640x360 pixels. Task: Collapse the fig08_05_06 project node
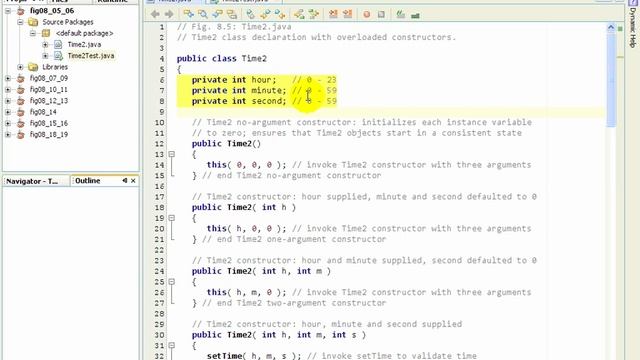pos(8,11)
